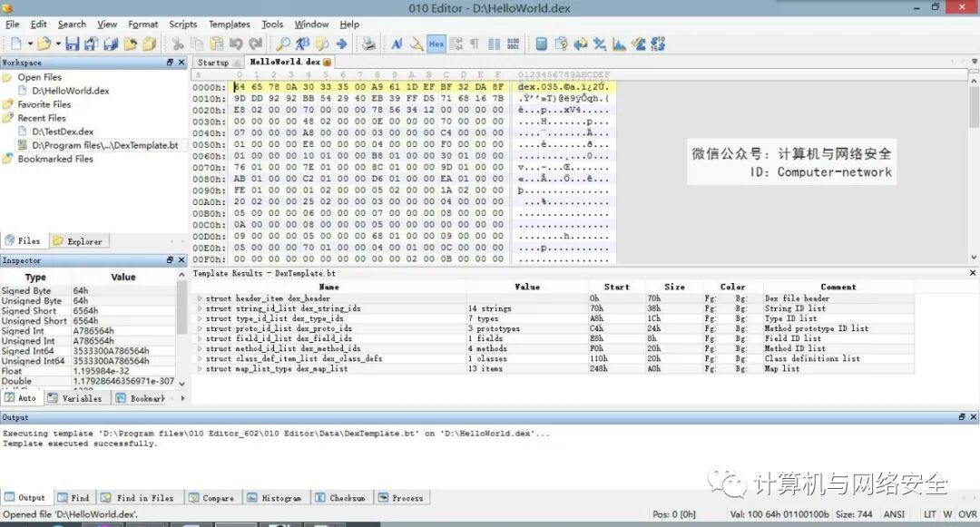Expand struct map_list_type dex_map_list
The width and height of the screenshot is (980, 527).
(x=200, y=368)
